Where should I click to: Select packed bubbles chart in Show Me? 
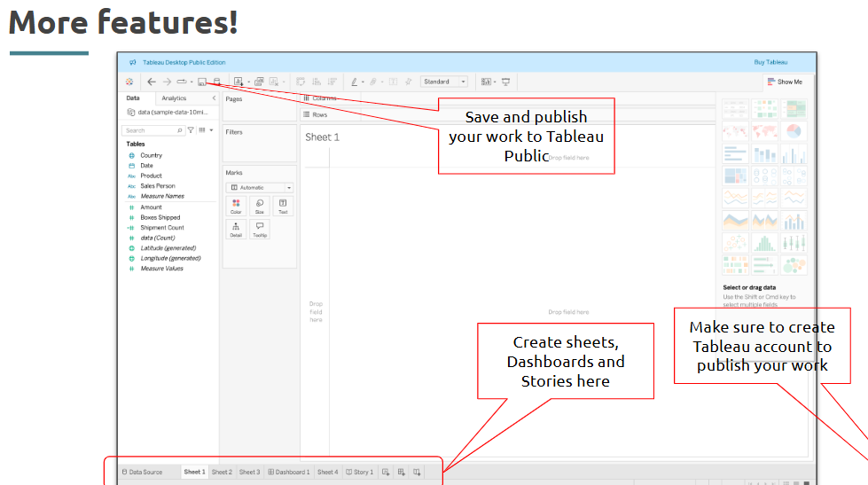(794, 264)
